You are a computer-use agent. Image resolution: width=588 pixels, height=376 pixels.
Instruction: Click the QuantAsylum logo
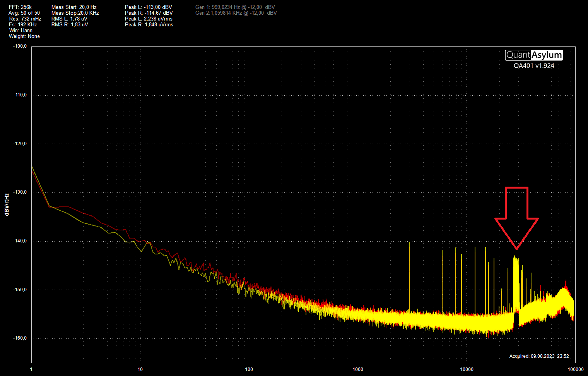pyautogui.click(x=533, y=55)
